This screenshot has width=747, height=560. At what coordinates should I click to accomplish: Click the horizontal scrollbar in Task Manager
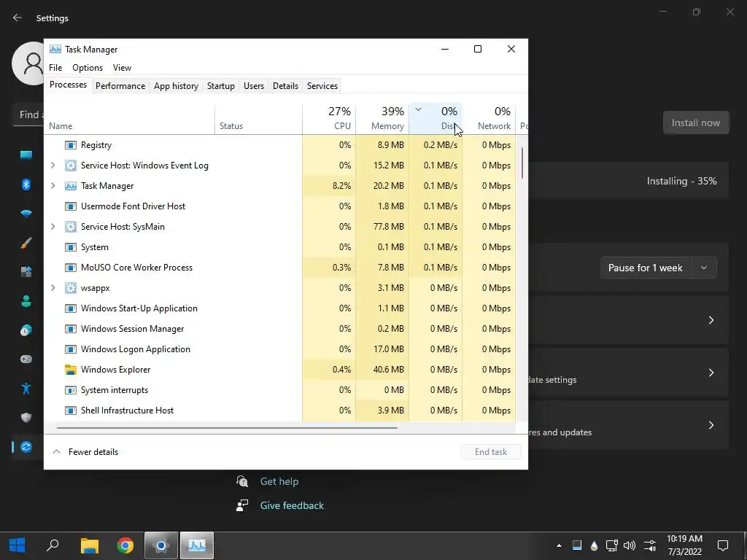tap(227, 427)
